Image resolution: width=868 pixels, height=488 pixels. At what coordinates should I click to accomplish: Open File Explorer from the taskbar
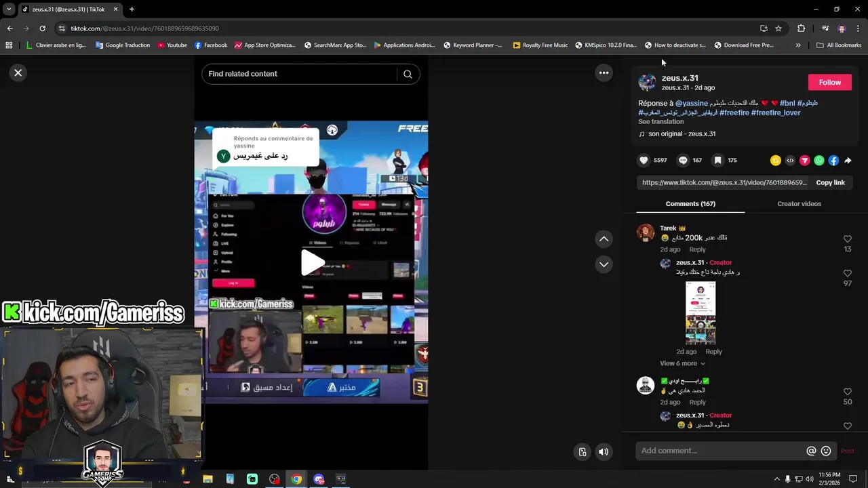208,479
